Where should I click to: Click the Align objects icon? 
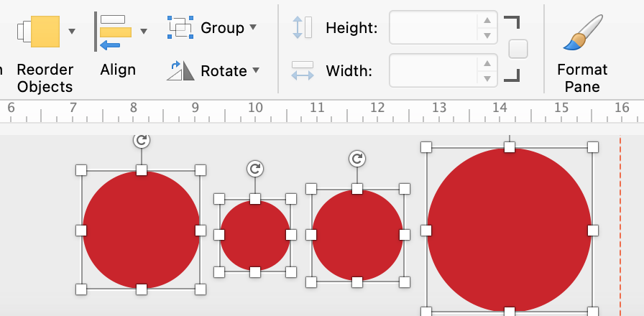(114, 32)
